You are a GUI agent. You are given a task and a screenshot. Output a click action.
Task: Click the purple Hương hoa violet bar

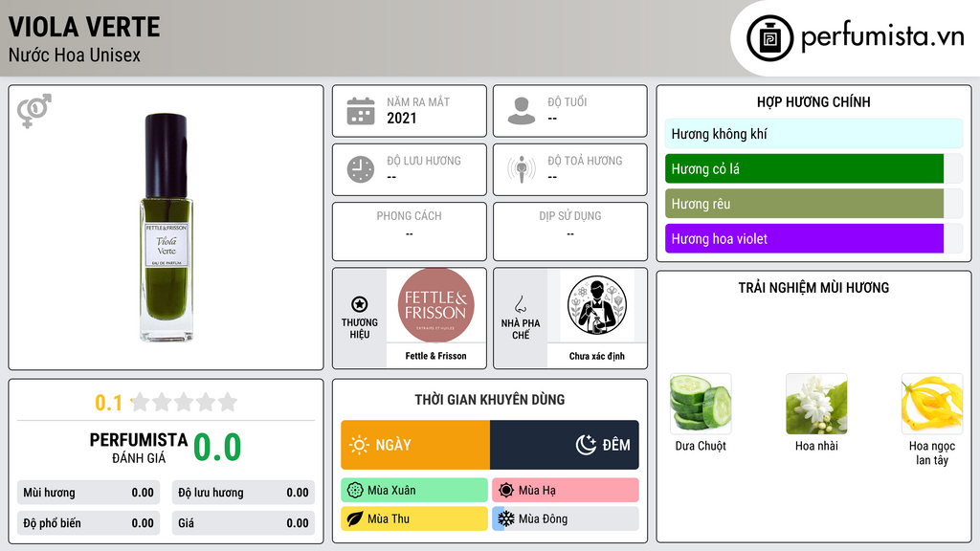tap(804, 238)
